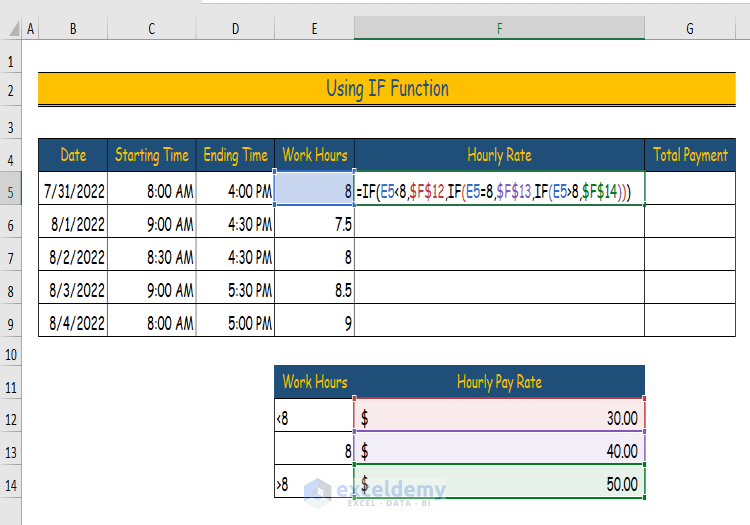Select column F header
This screenshot has width=750, height=525.
coord(499,29)
